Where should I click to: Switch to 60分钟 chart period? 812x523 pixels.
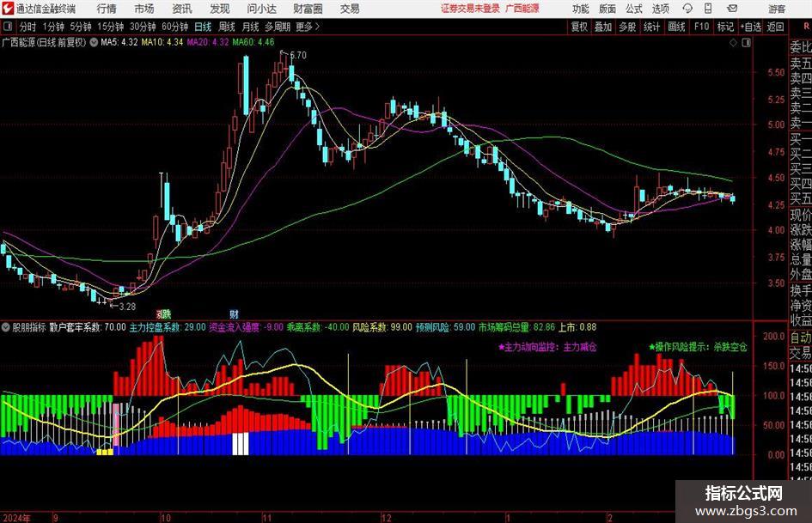coord(175,27)
